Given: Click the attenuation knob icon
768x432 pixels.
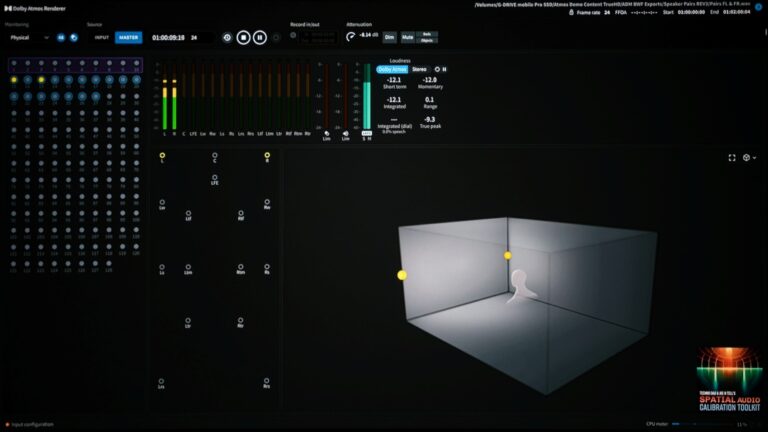Looking at the screenshot, I should tap(351, 37).
